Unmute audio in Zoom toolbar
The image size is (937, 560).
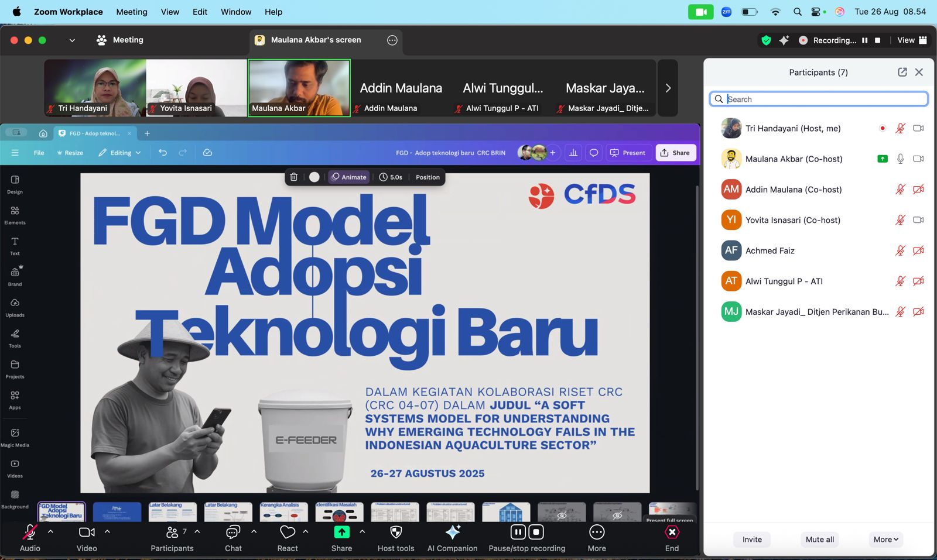pyautogui.click(x=30, y=538)
